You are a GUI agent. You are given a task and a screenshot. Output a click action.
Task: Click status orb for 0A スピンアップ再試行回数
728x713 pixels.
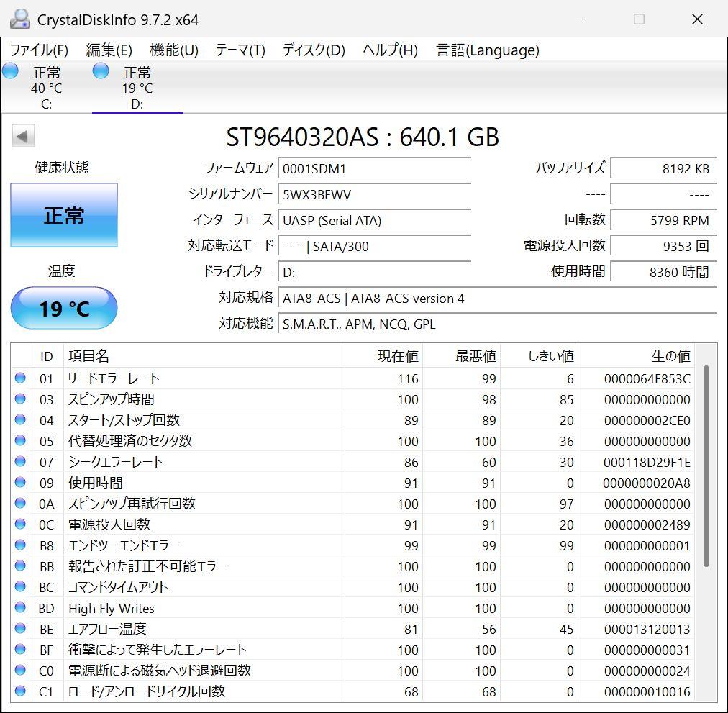(x=20, y=503)
